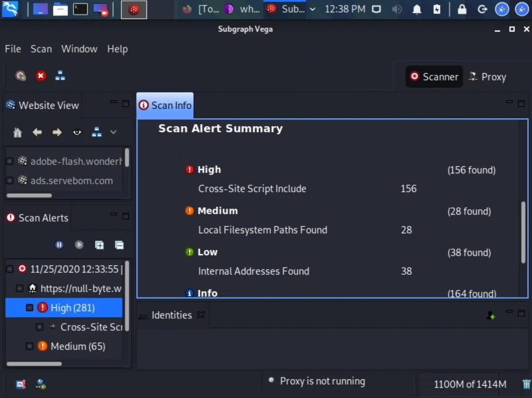Expand all items in Scan Alerts
This screenshot has width=532, height=398.
click(99, 245)
